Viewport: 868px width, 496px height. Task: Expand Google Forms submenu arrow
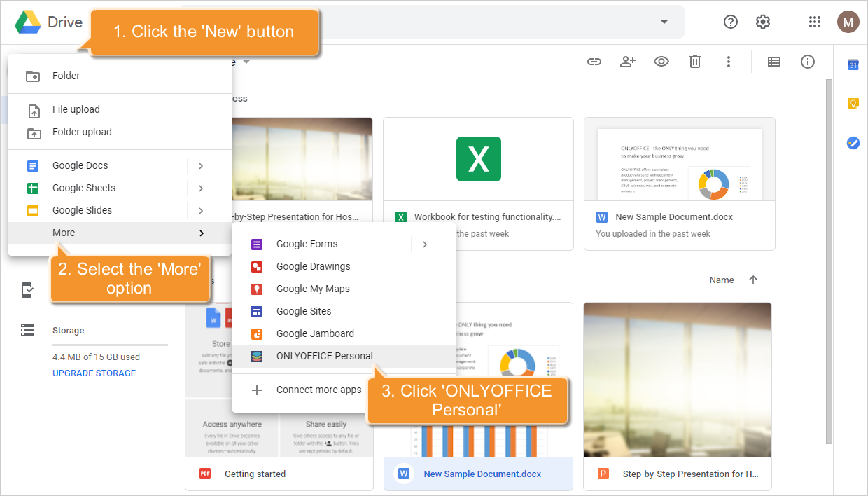(x=425, y=244)
